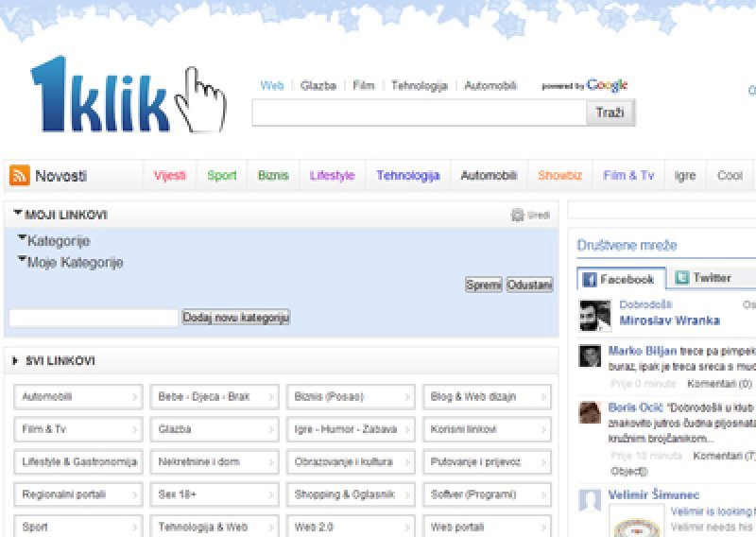This screenshot has width=756, height=537.
Task: Click the gear icon next to Uredi
Action: click(x=517, y=216)
